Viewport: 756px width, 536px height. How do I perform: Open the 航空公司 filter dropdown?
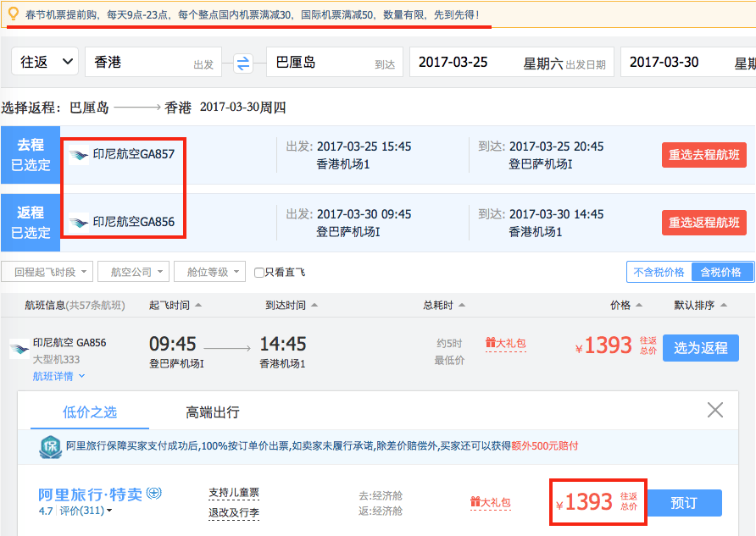pos(134,272)
